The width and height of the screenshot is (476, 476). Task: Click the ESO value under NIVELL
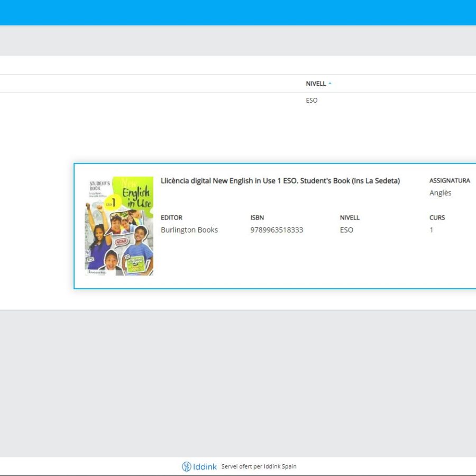point(312,100)
